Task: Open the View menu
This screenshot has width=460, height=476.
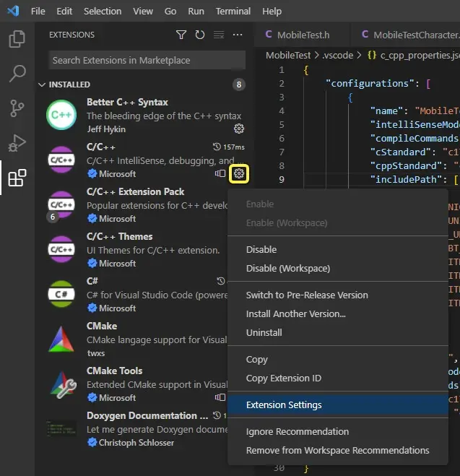Action: coord(143,12)
